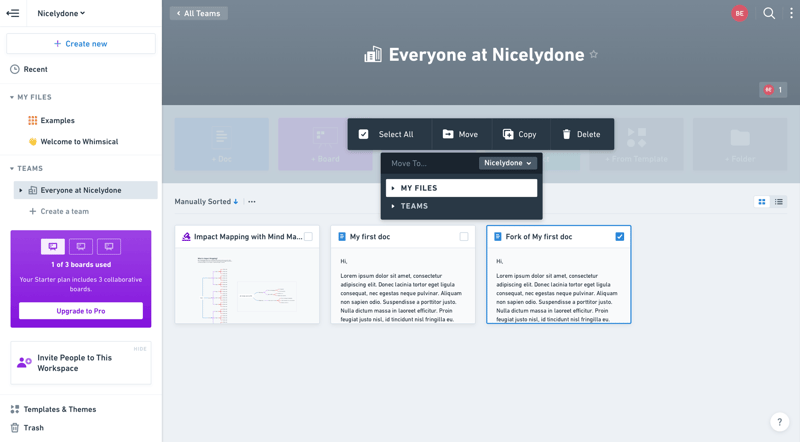
Task: Uncheck the Fork of My first doc checkbox
Action: pyautogui.click(x=619, y=237)
